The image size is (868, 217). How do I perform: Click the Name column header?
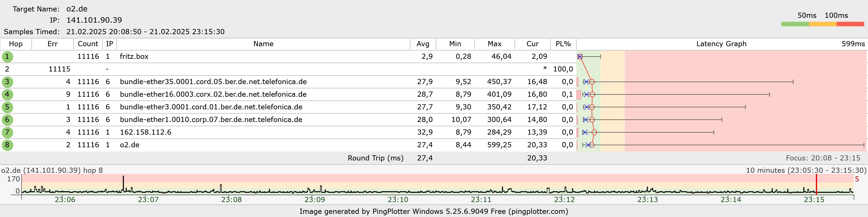pyautogui.click(x=263, y=44)
